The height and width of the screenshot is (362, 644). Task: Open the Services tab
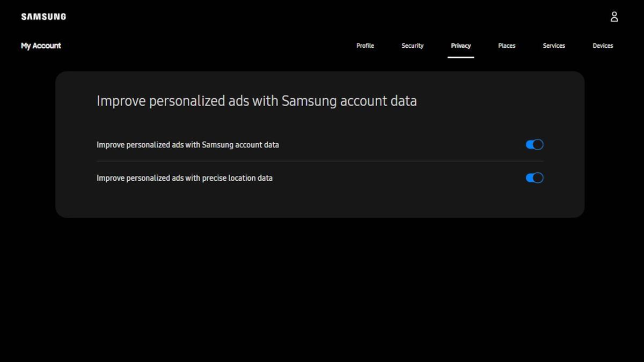point(553,46)
